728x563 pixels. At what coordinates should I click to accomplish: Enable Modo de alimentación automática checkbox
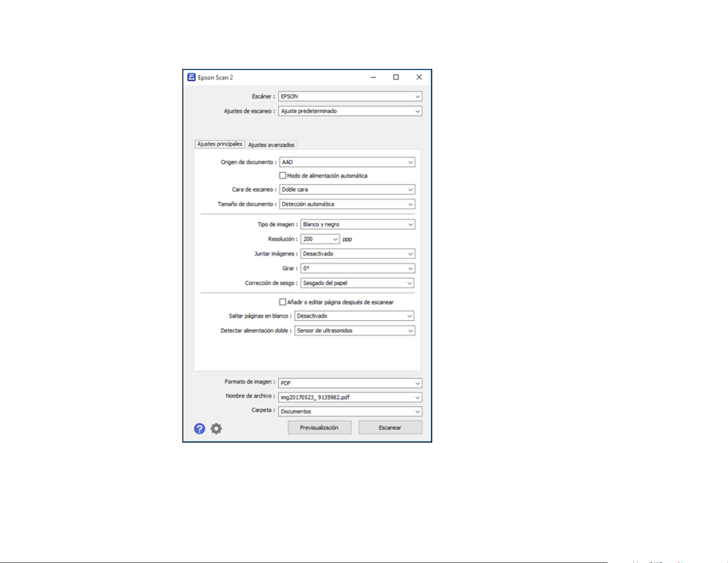click(283, 176)
